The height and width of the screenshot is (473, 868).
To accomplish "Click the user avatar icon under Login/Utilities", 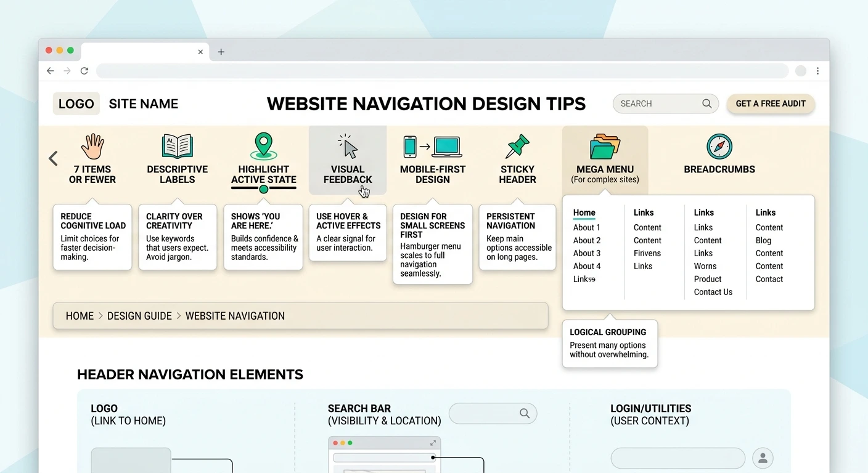I will click(x=763, y=458).
